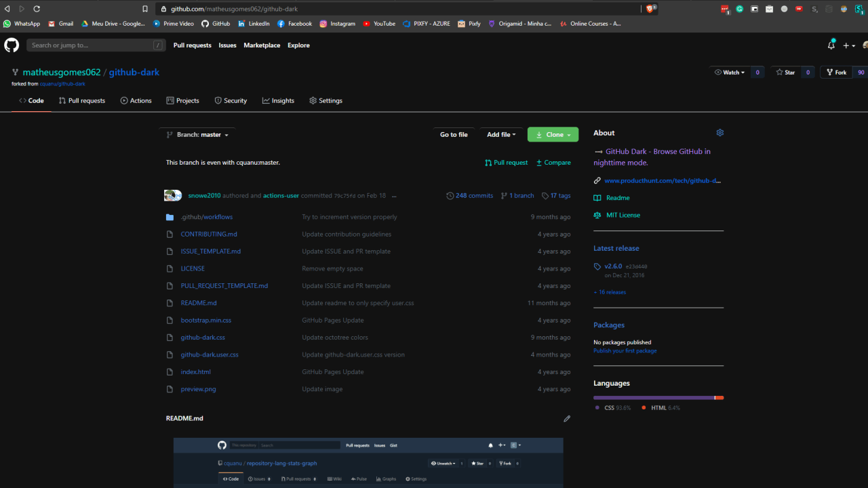The image size is (868, 488).
Task: Open Gmail bookmark
Action: click(60, 24)
